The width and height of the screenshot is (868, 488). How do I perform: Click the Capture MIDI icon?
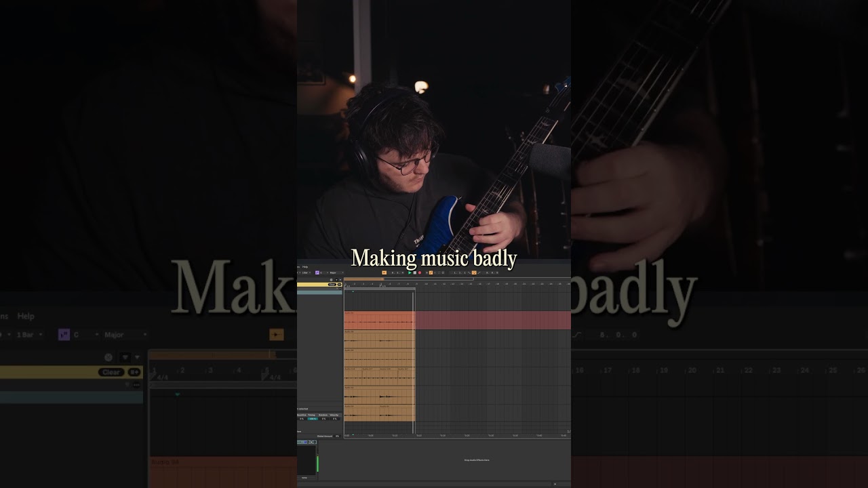click(x=439, y=272)
